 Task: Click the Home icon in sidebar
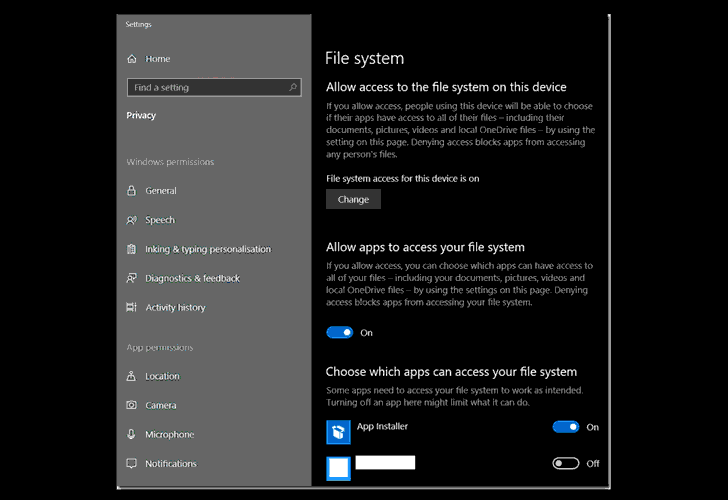[132, 58]
